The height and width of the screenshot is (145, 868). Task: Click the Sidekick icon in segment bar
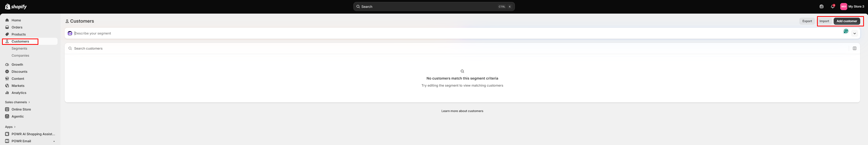point(70,33)
